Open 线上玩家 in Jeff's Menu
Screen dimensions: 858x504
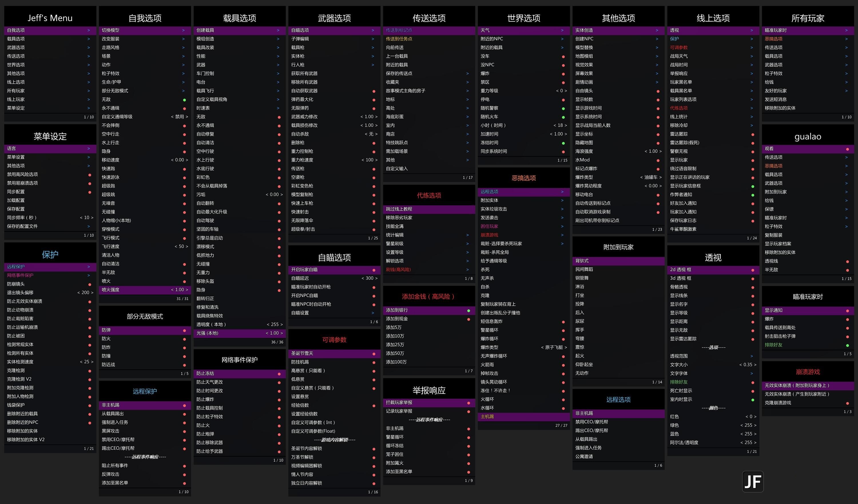50,100
